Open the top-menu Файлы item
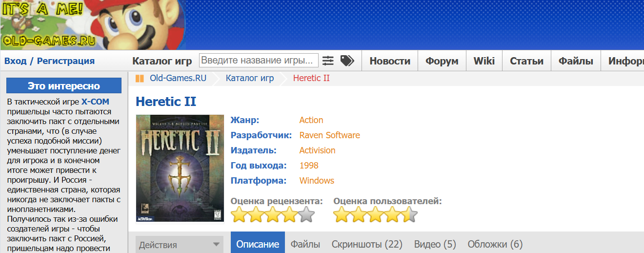This screenshot has height=253, width=644. [576, 61]
